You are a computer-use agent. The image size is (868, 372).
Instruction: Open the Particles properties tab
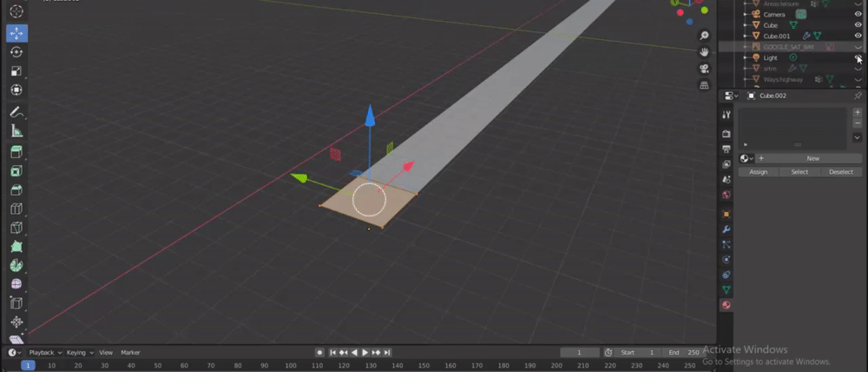(727, 244)
